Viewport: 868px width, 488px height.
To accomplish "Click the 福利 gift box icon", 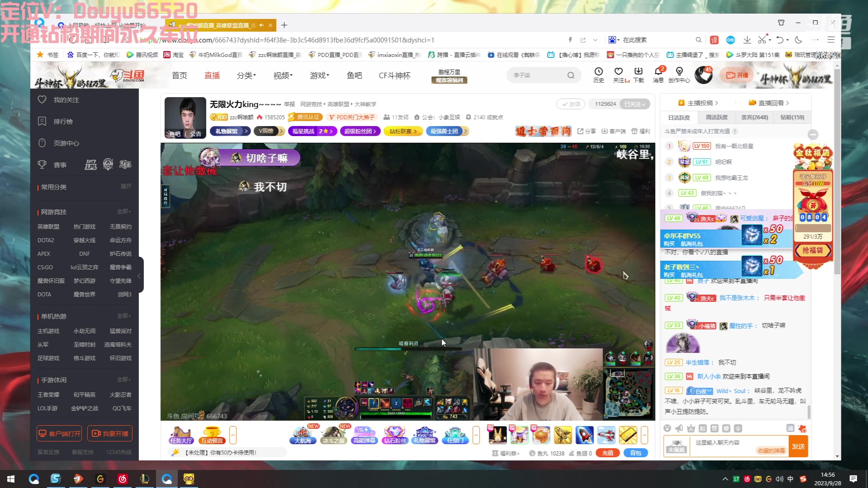I will 641,131.
